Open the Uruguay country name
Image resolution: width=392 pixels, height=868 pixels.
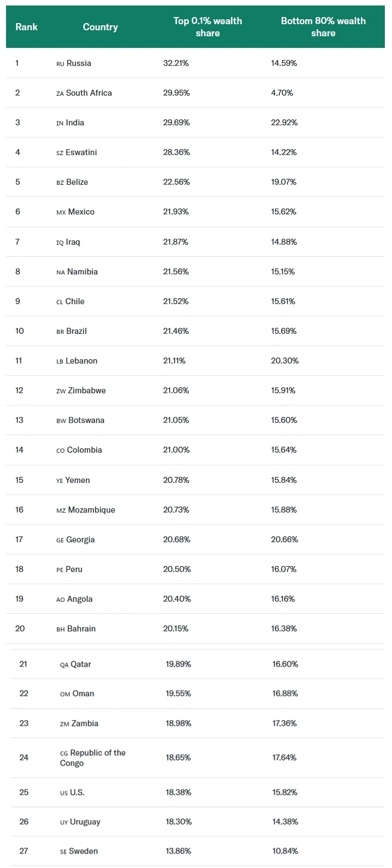pos(85,822)
